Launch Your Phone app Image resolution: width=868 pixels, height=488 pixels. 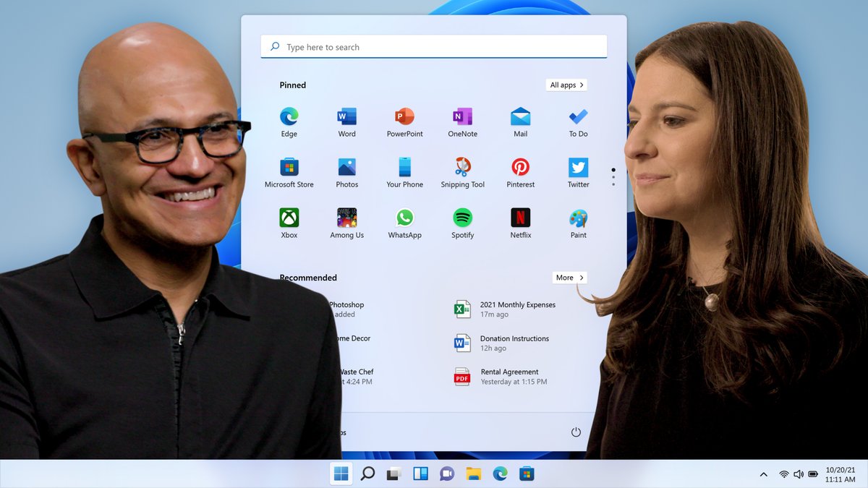[404, 172]
